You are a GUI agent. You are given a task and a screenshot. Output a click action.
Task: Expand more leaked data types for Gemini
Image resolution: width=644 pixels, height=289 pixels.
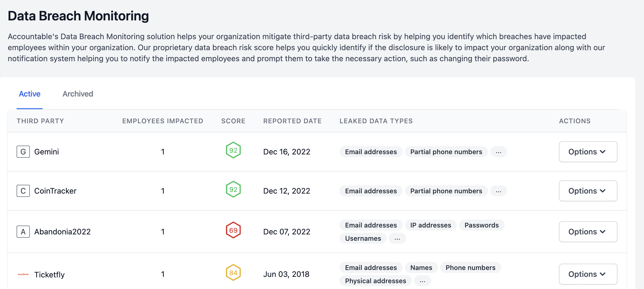click(498, 152)
